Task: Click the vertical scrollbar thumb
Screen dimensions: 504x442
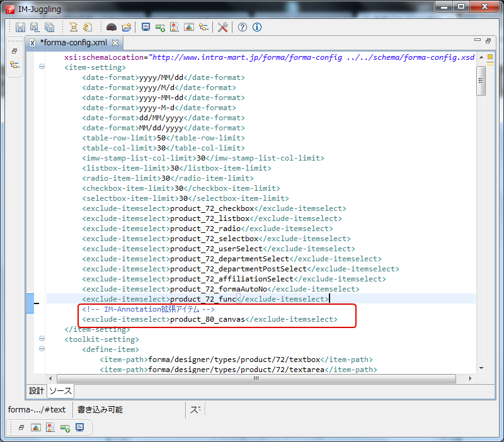Action: [x=481, y=81]
